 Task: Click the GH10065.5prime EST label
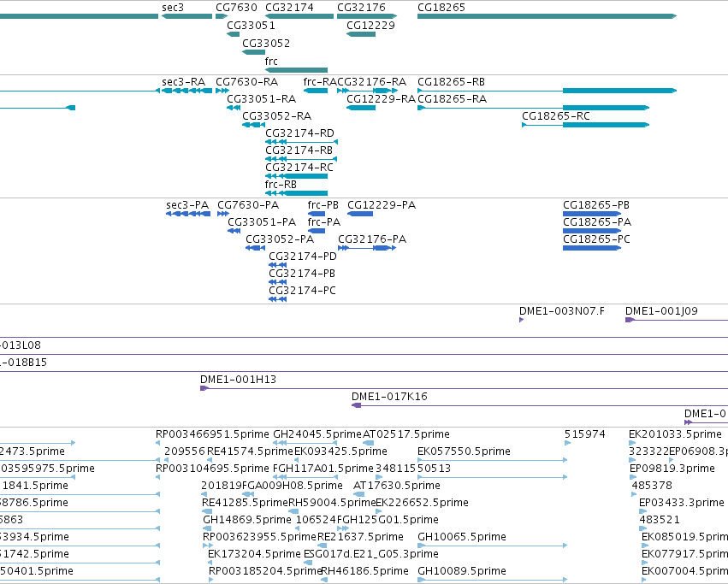pos(462,537)
